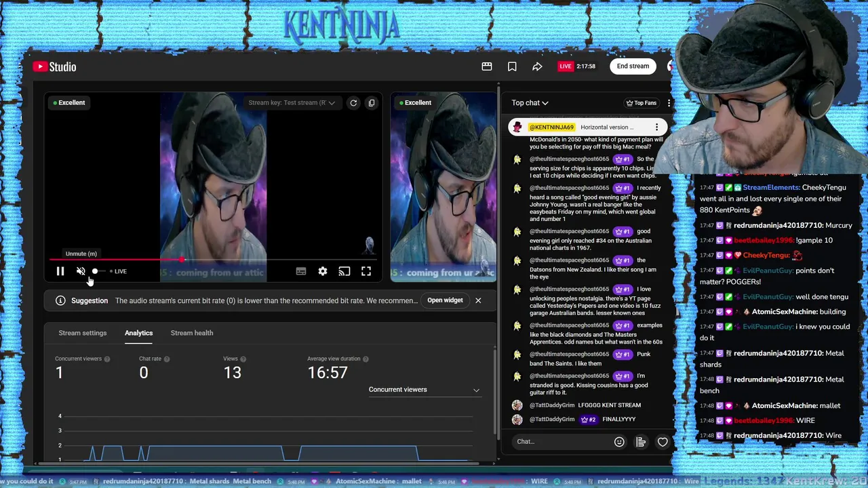This screenshot has width=868, height=488.
Task: Expand the Concurrent viewers chart dropdown
Action: 424,390
